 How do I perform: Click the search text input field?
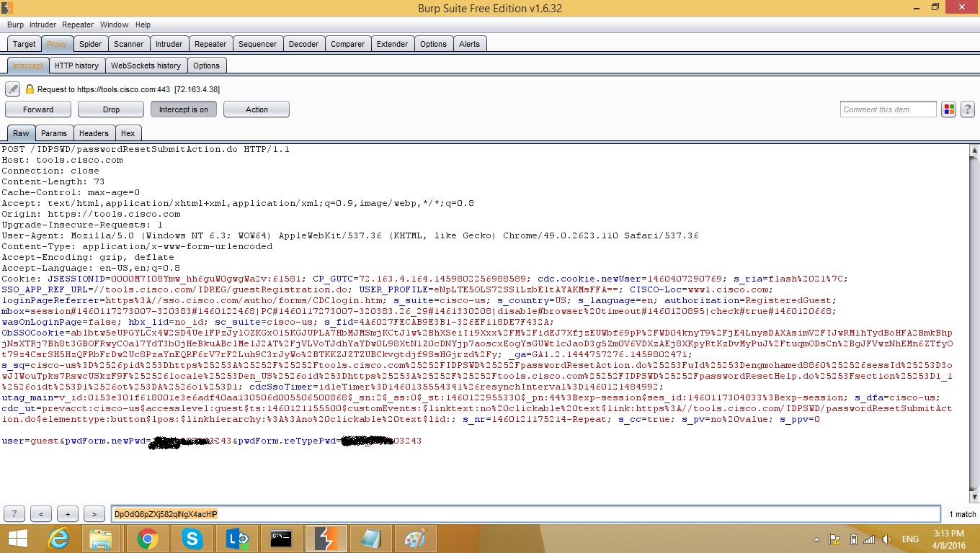pyautogui.click(x=525, y=514)
